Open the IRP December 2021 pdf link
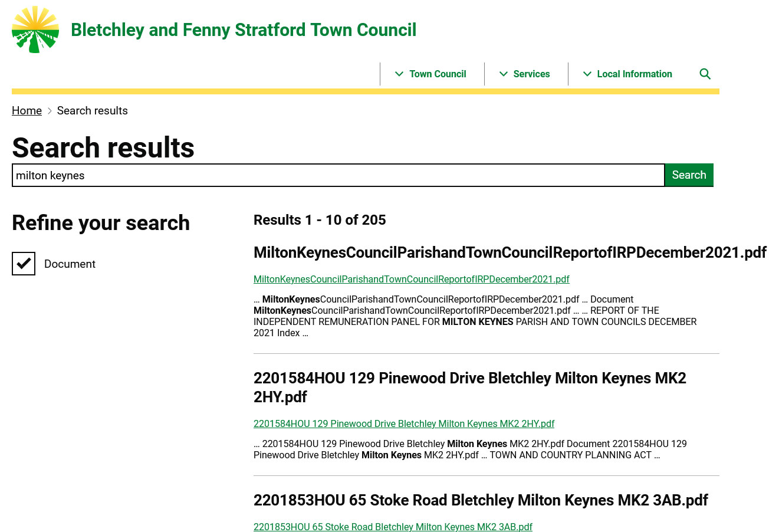The image size is (779, 532). point(412,279)
